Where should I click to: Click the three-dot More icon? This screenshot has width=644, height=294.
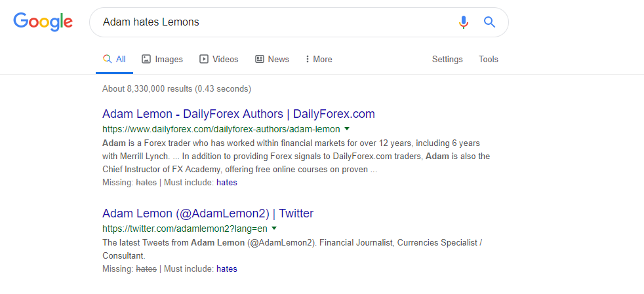[307, 59]
